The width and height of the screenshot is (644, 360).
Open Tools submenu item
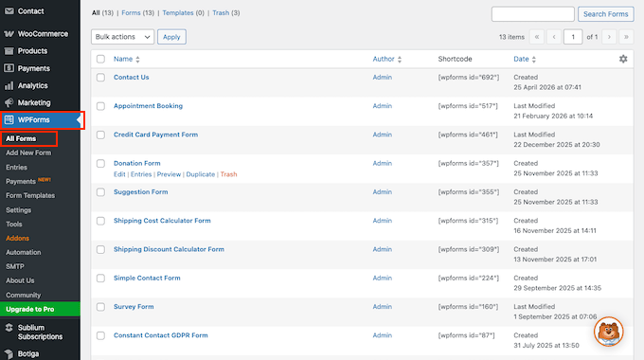click(14, 224)
